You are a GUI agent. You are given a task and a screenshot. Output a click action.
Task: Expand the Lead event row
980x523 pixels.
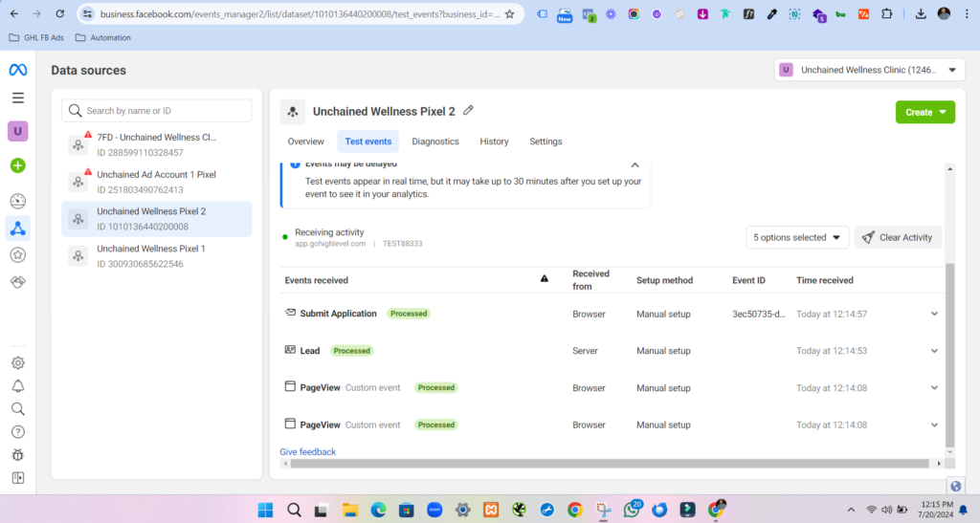[x=934, y=351]
